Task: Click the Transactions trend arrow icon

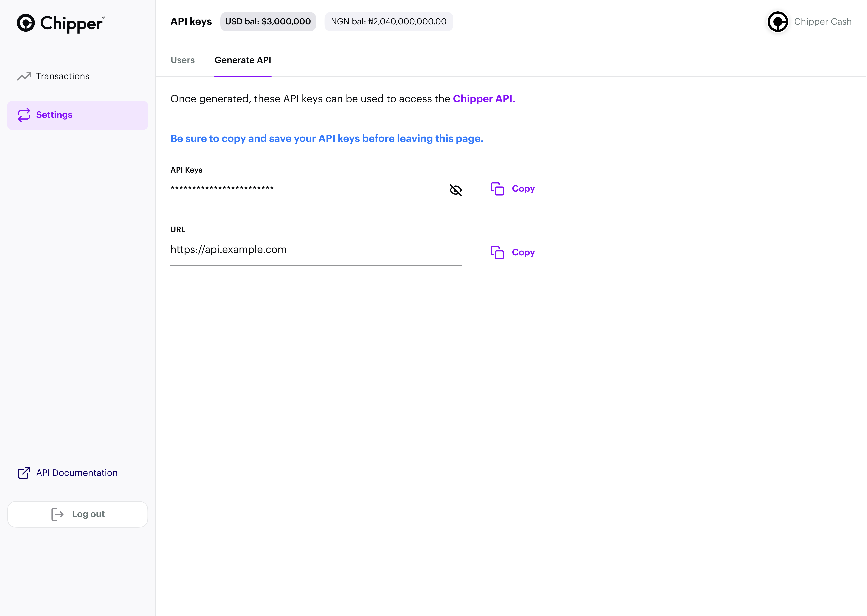Action: (x=24, y=76)
